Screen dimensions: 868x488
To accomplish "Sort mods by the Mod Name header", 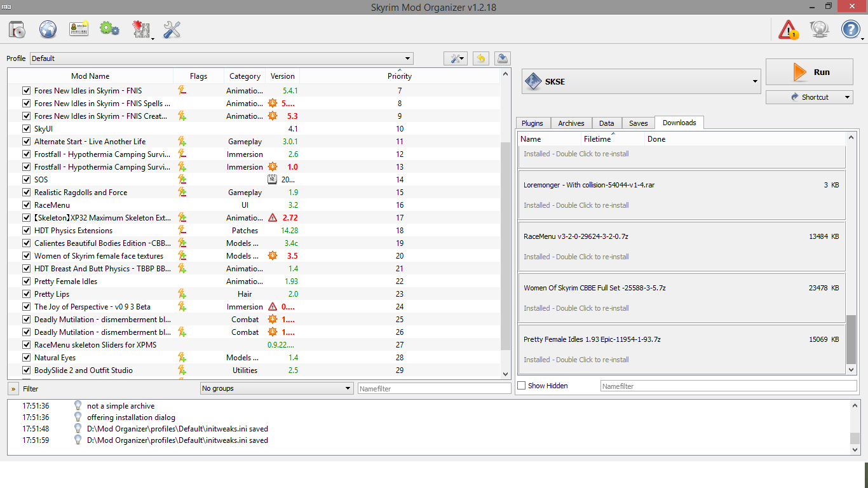I will click(x=90, y=76).
